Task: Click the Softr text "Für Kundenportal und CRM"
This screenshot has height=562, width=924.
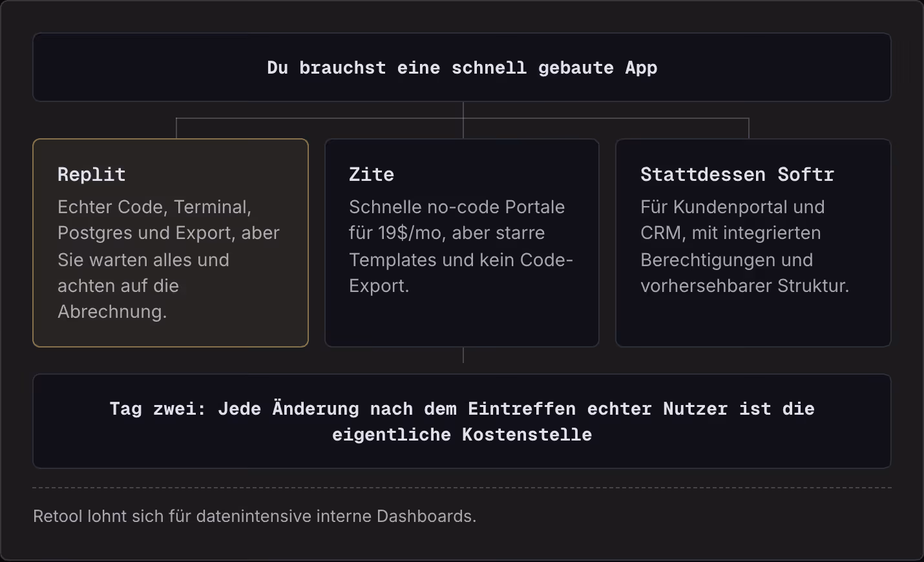Action: [x=732, y=220]
